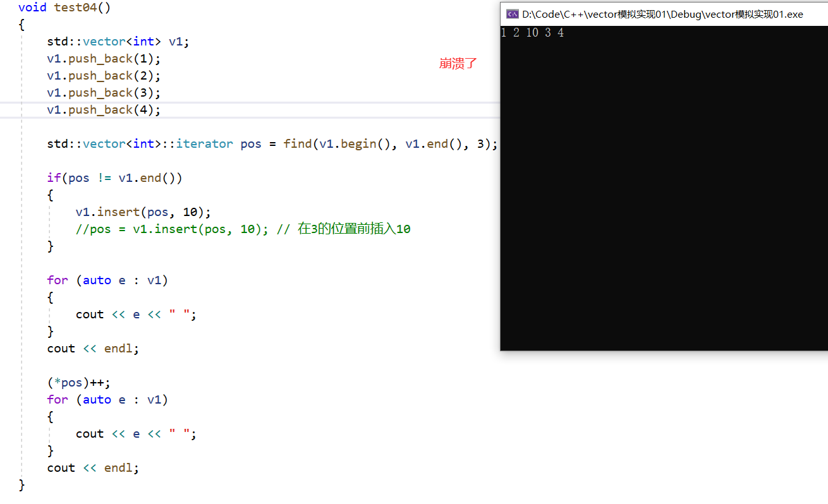Image resolution: width=828 pixels, height=504 pixels.
Task: Click the "(*pos)++;" statement
Action: pyautogui.click(x=78, y=383)
